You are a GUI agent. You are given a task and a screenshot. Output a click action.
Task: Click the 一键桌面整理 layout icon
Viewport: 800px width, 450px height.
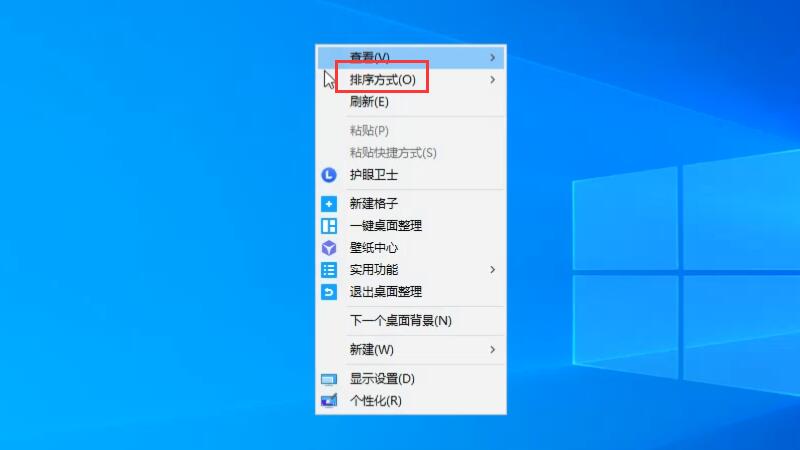click(329, 225)
